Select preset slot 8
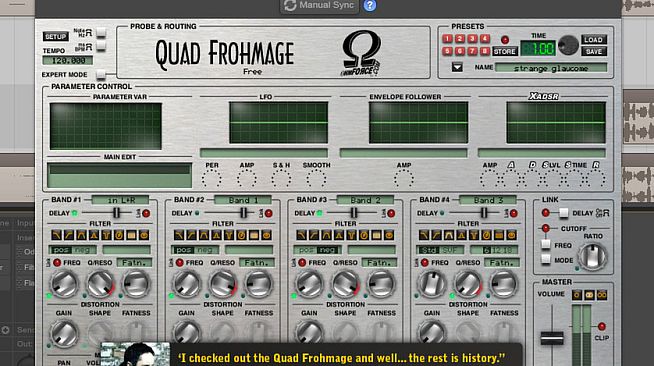 pyautogui.click(x=485, y=51)
